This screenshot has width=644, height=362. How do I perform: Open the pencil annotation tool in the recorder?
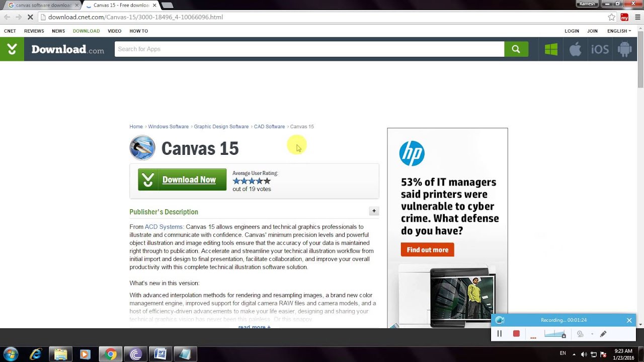click(603, 334)
